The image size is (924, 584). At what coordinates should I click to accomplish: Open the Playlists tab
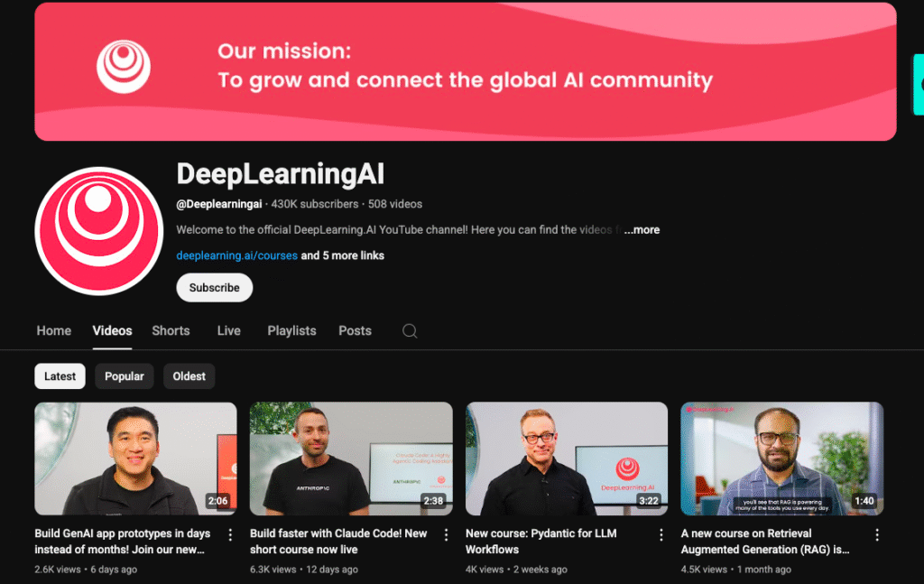tap(291, 330)
